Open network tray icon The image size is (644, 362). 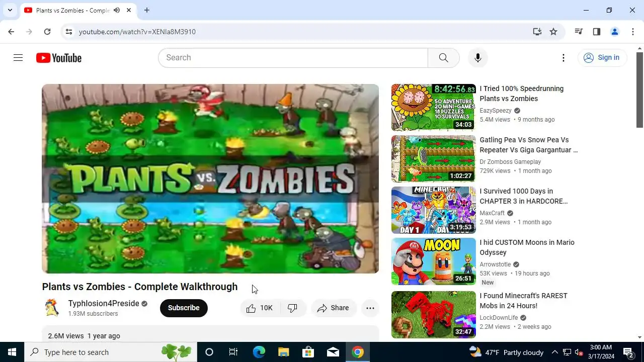567,352
